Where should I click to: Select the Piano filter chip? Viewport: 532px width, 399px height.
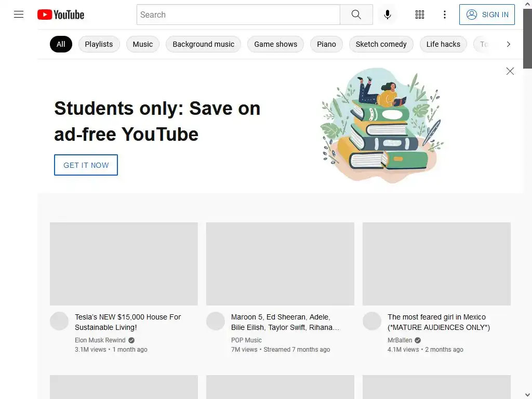pos(326,44)
